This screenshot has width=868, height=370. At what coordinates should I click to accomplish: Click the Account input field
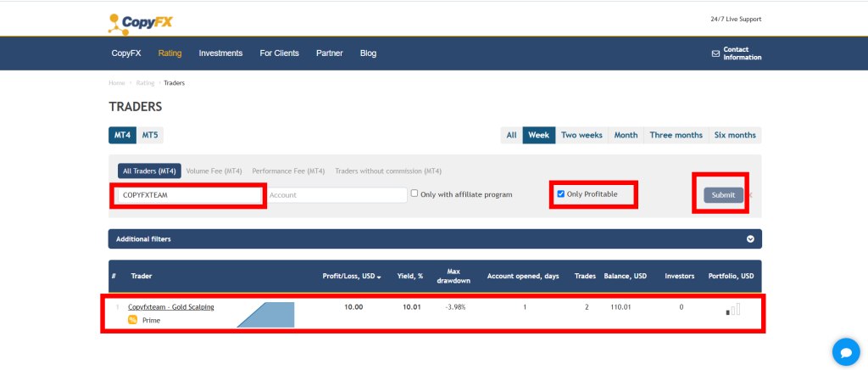tap(337, 195)
